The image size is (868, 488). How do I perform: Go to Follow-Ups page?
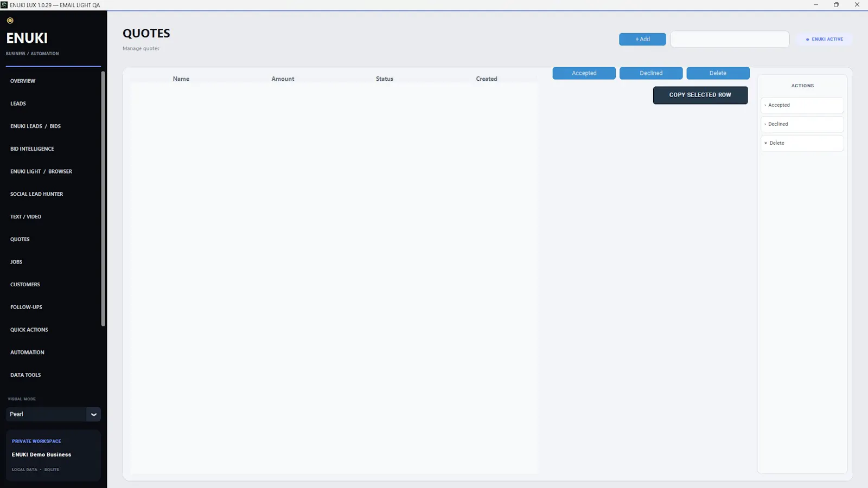click(26, 307)
